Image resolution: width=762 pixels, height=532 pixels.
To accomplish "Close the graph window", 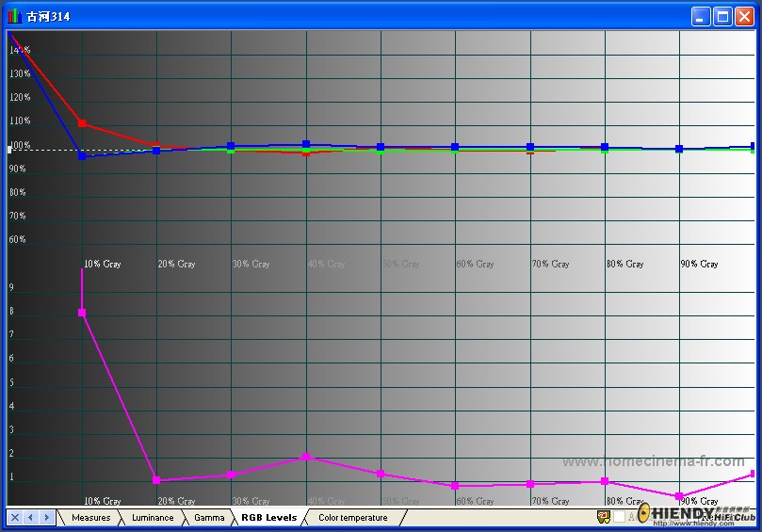I will click(744, 17).
